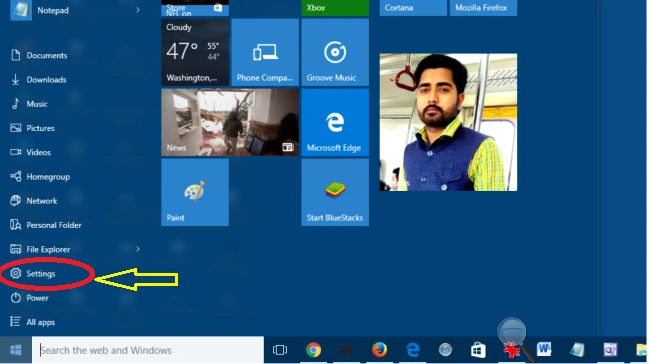Expand the Notepad jump list arrow

138,10
